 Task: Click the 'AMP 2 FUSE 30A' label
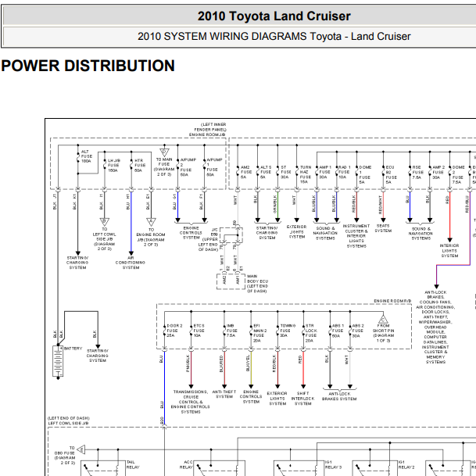[438, 172]
